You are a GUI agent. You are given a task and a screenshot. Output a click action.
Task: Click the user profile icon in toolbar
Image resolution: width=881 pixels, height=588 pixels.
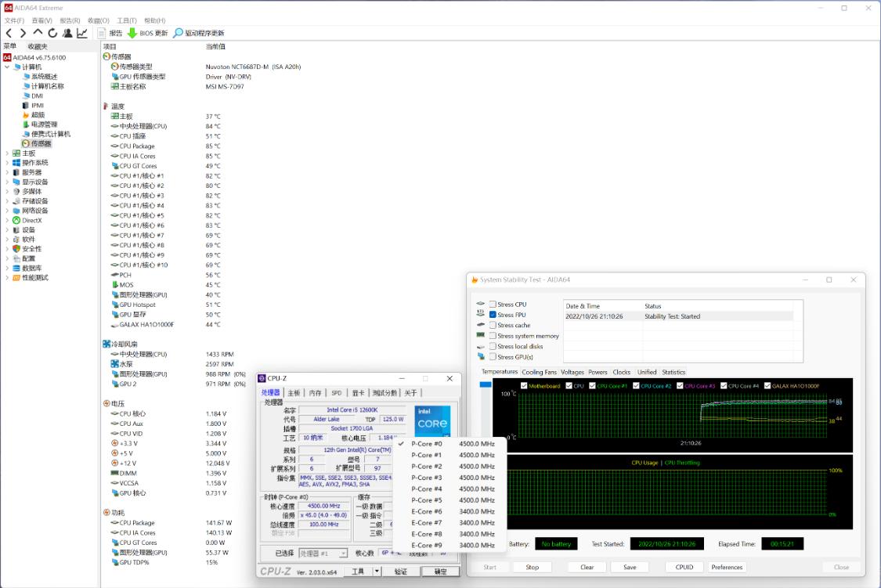click(x=67, y=33)
